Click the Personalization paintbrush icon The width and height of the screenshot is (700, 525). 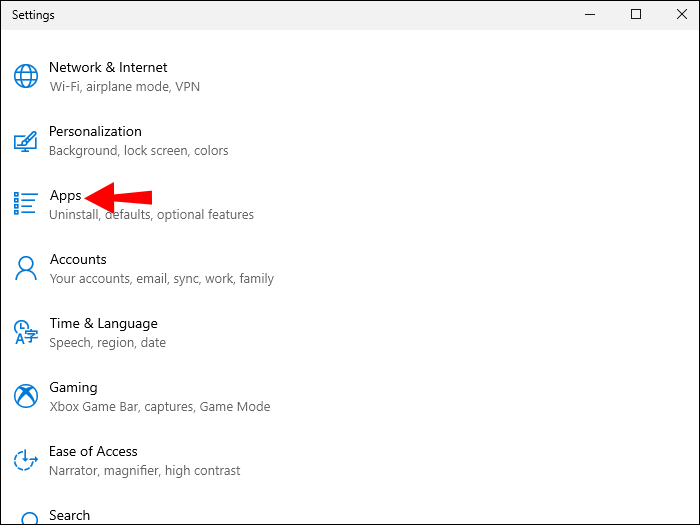[25, 141]
